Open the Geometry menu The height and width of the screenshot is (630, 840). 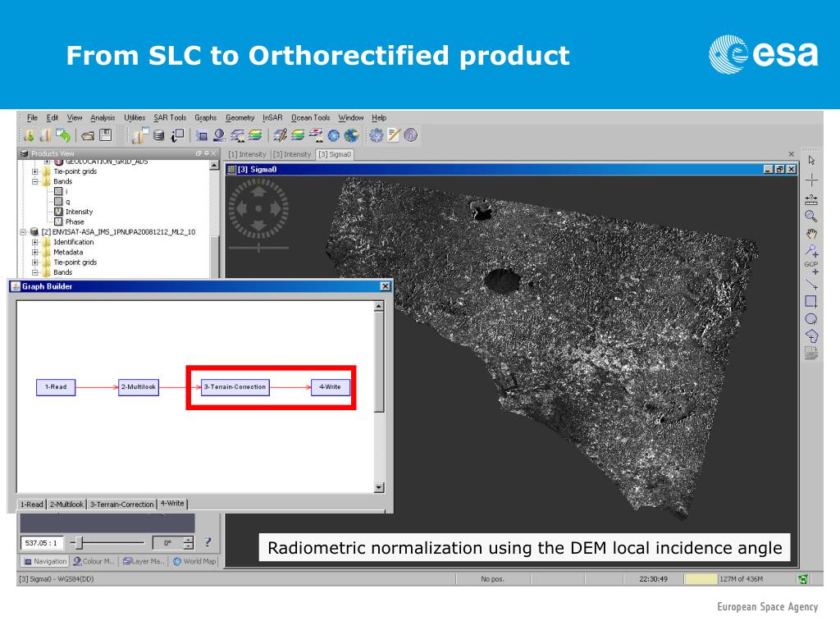[240, 118]
